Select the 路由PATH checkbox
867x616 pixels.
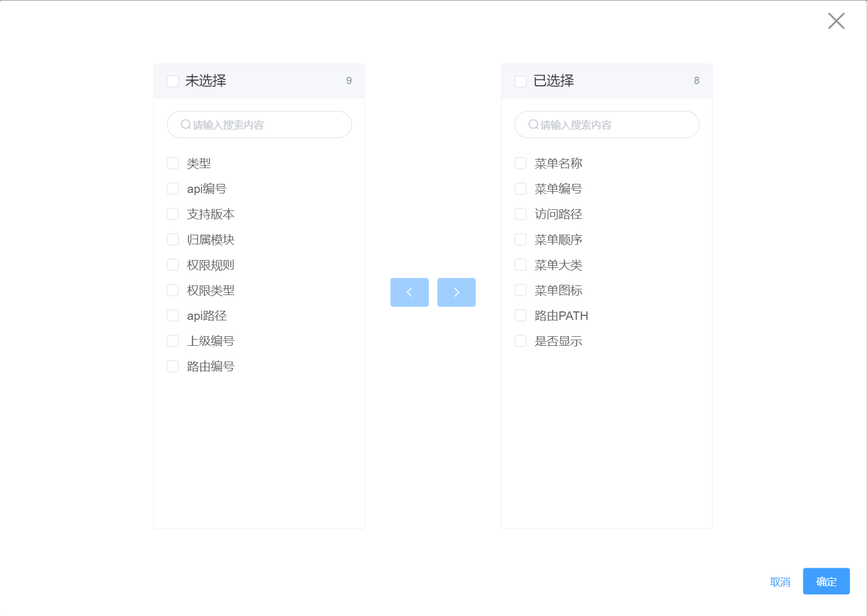point(520,316)
